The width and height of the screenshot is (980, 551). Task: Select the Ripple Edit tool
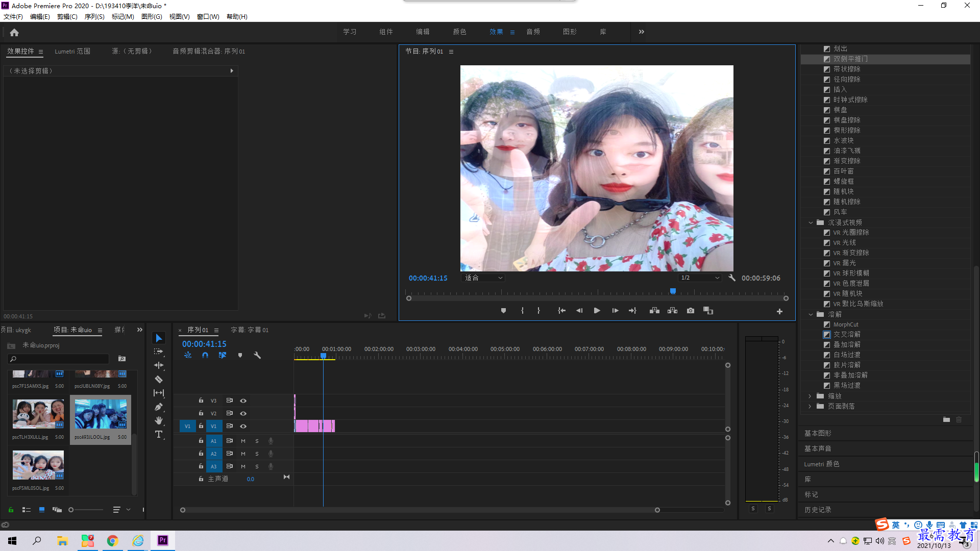pyautogui.click(x=159, y=365)
